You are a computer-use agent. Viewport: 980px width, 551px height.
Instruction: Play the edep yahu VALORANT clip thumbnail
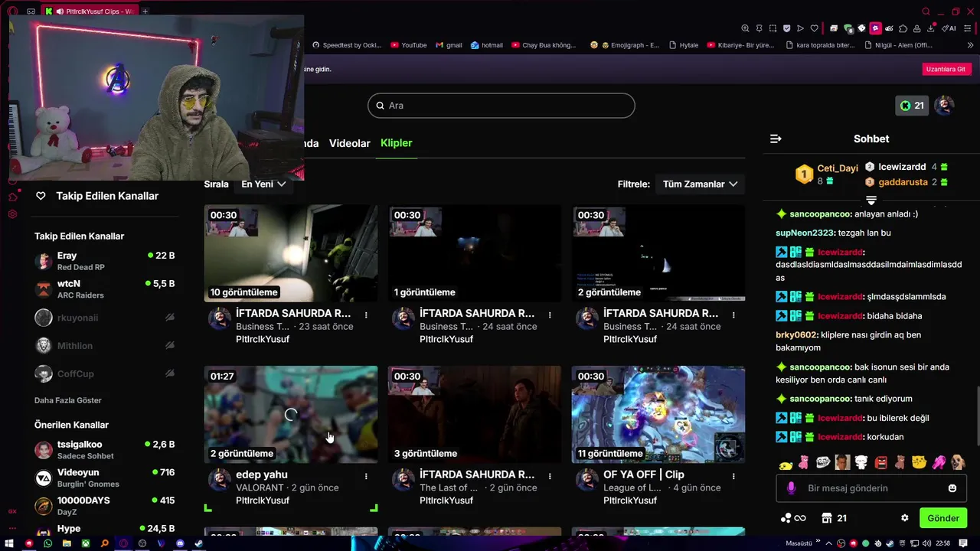pos(291,414)
